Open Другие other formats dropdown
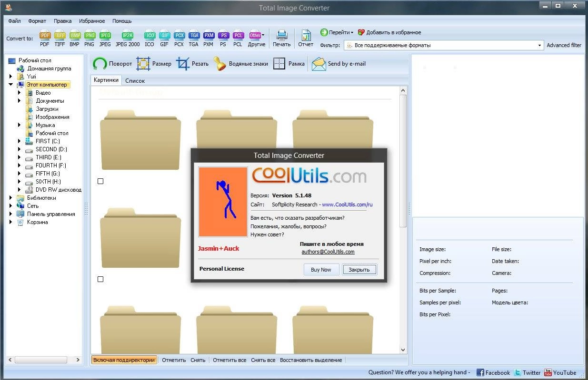 pos(257,39)
